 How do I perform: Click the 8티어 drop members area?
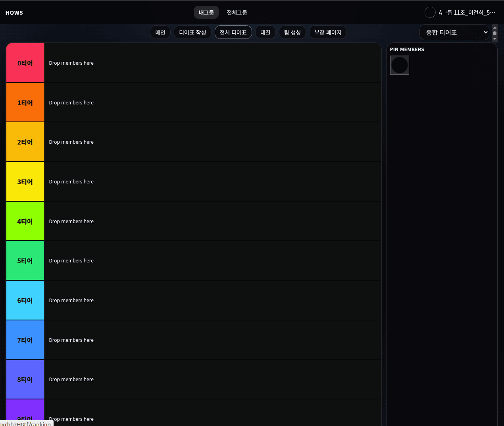tap(213, 380)
